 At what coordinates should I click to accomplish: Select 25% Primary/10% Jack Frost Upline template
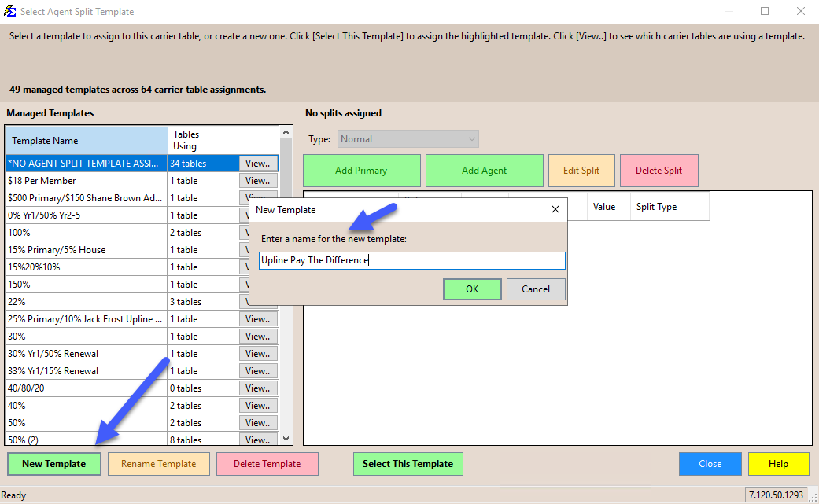point(86,318)
